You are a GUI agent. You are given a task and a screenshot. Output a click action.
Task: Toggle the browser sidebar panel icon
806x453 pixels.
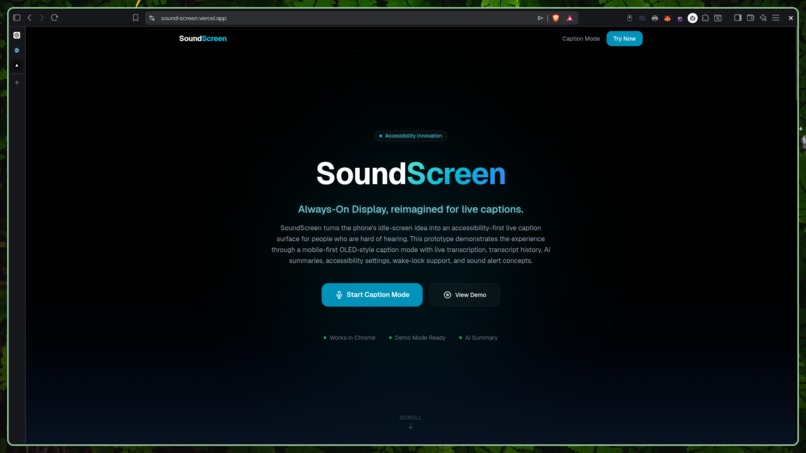(x=738, y=17)
